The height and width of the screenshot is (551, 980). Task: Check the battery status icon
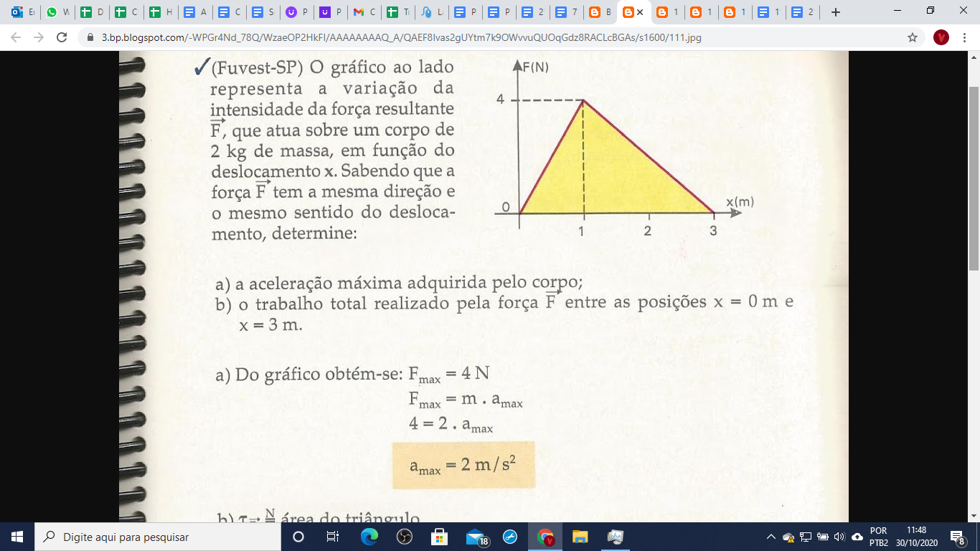[822, 537]
